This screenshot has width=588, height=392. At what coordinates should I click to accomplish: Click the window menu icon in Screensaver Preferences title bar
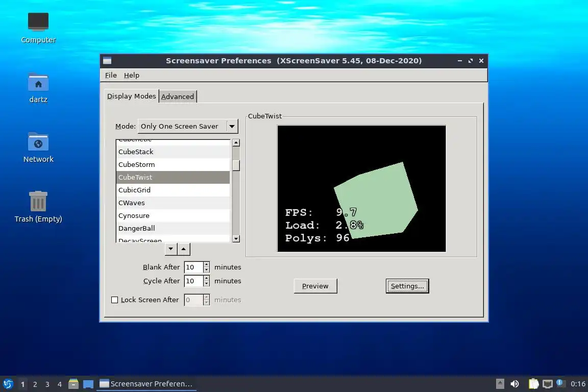[x=107, y=61]
